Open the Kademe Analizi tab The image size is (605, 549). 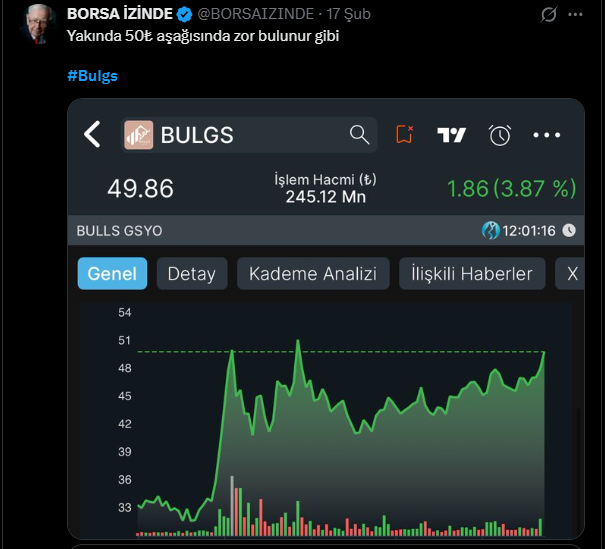(x=313, y=274)
